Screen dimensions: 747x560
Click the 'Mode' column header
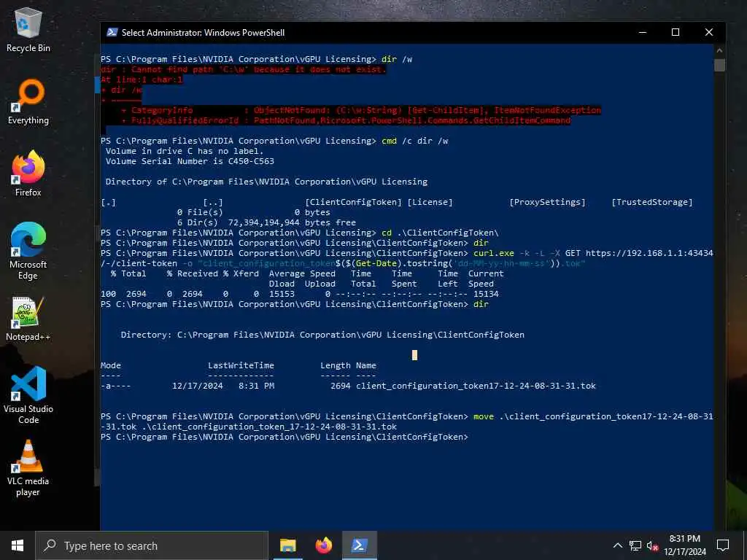111,365
